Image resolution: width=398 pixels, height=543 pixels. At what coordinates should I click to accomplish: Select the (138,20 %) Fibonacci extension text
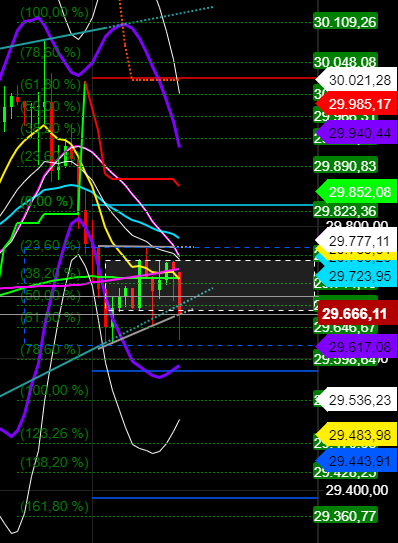click(x=55, y=462)
